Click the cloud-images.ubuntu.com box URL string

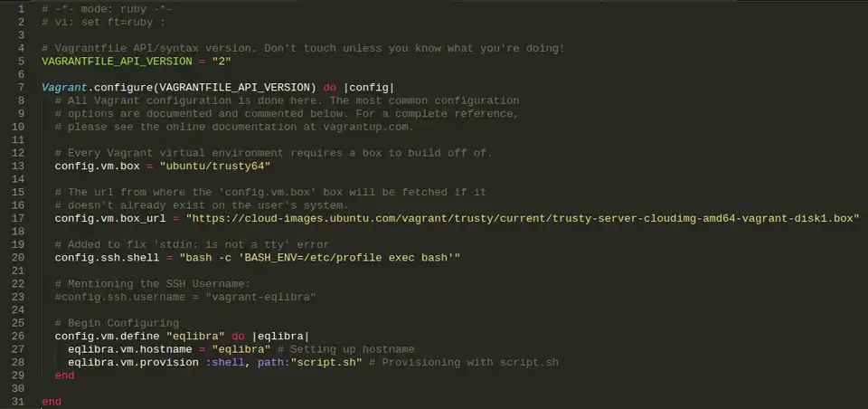[x=522, y=218]
